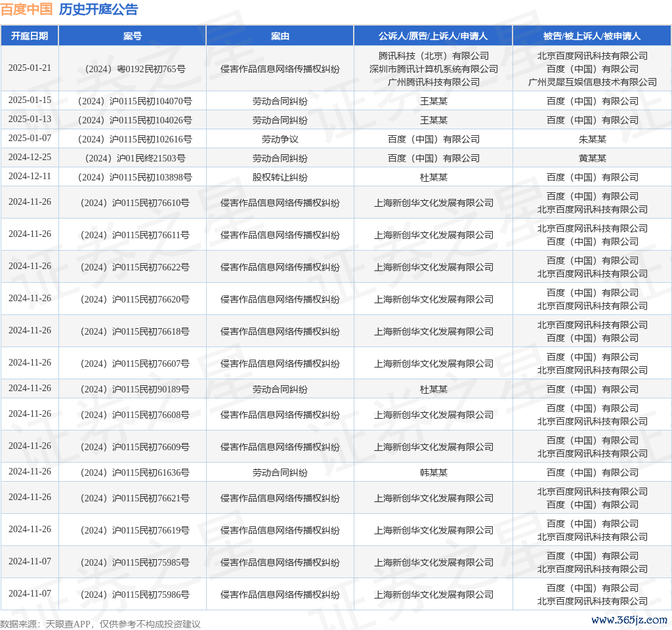The height and width of the screenshot is (630, 672).
Task: Click '上海新创华文化发展有限公司' in the 75986号 row
Action: (434, 595)
